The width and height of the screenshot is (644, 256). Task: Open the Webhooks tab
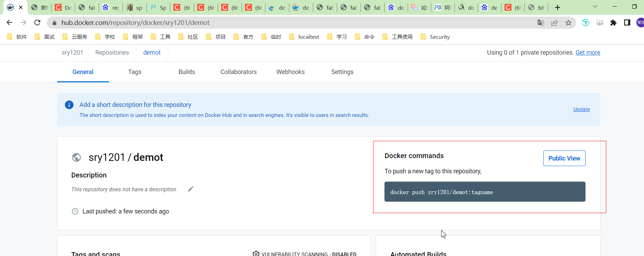click(x=291, y=72)
